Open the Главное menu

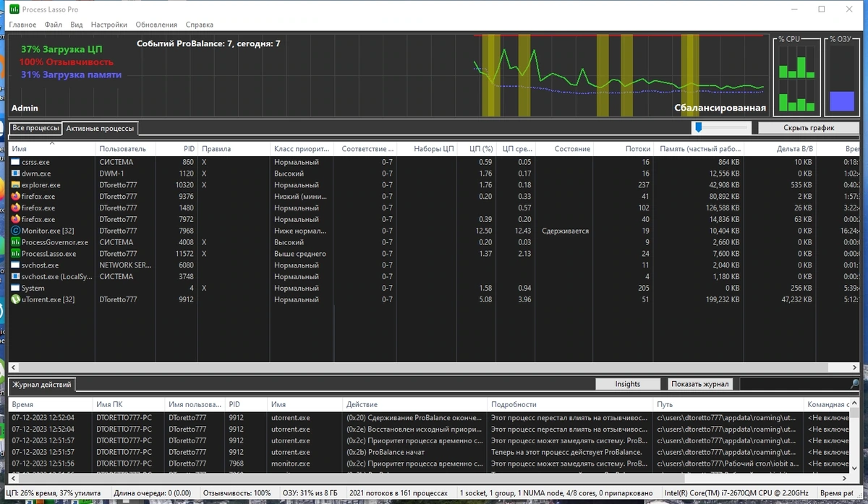coord(22,25)
